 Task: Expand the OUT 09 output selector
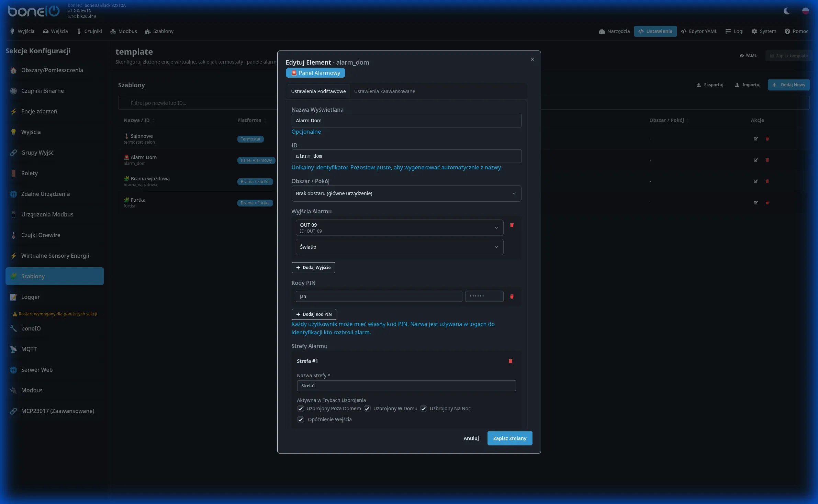(x=399, y=228)
